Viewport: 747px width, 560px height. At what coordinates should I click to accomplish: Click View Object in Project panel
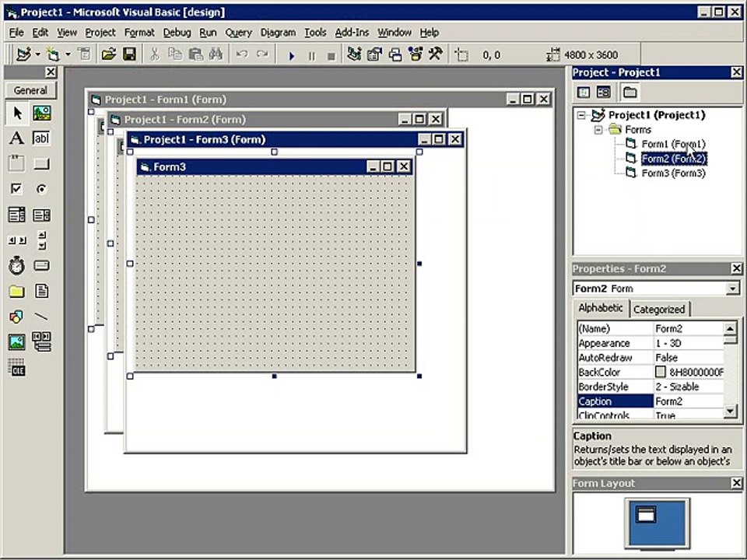[x=604, y=93]
